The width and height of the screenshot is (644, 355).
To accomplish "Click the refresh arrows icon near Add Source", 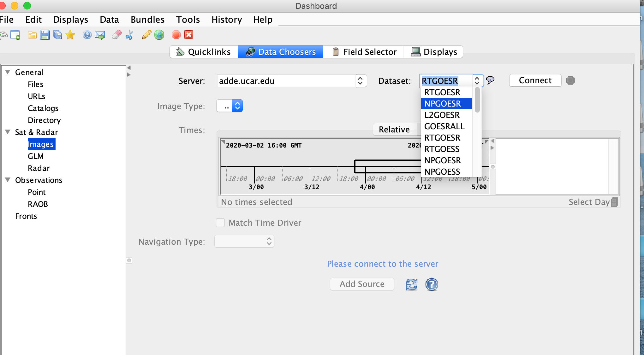I will click(x=411, y=284).
